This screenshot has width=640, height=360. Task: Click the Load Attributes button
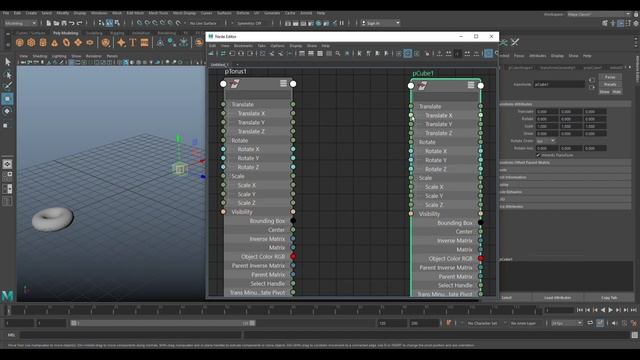point(557,298)
